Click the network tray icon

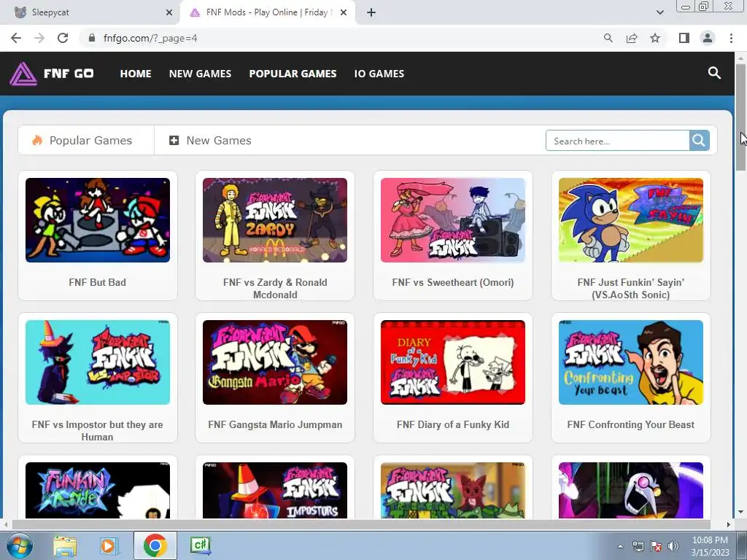click(x=638, y=546)
